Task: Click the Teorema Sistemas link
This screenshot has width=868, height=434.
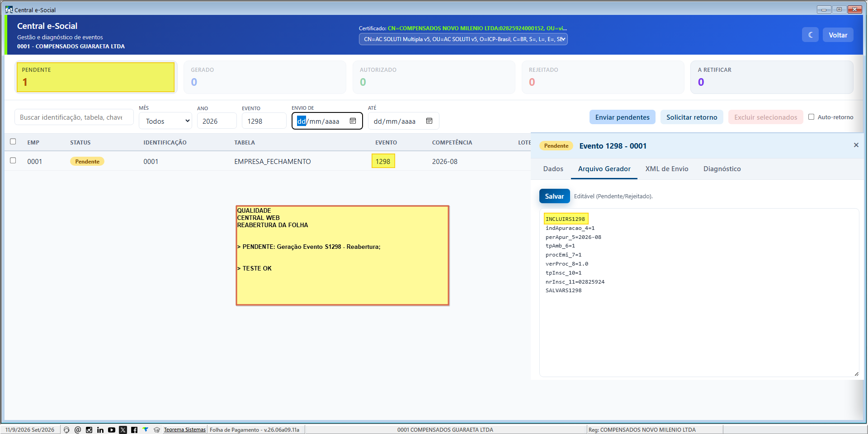Action: [184, 430]
